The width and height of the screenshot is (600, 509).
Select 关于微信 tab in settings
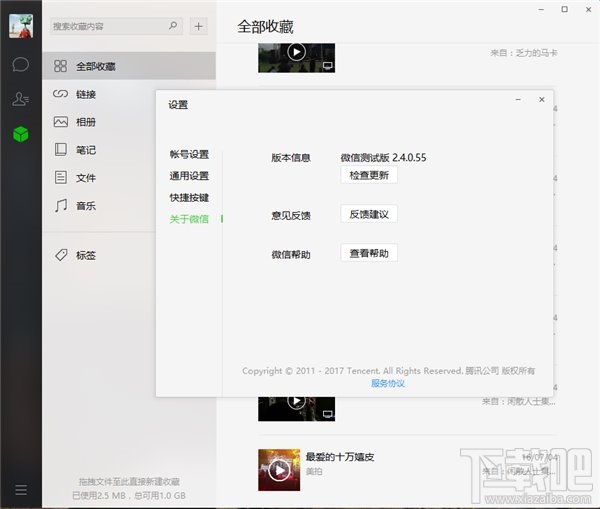point(189,219)
